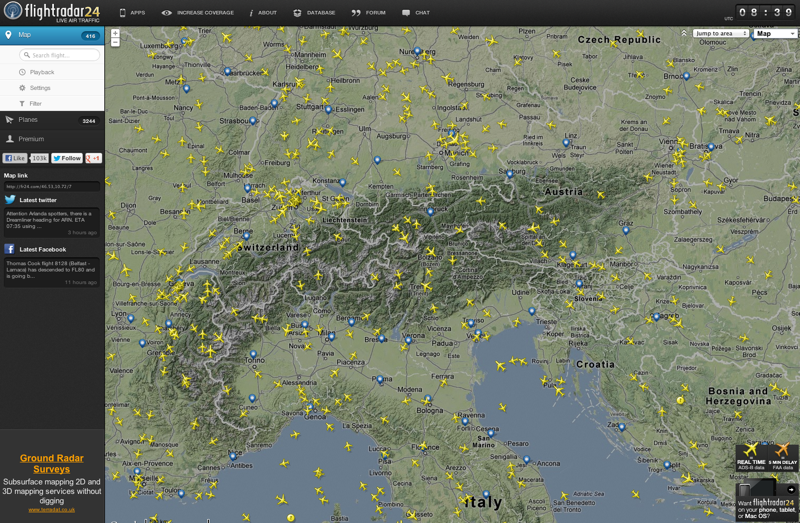Viewport: 800px width, 523px height.
Task: Read the Dreamliner tweet text
Action: 49,220
